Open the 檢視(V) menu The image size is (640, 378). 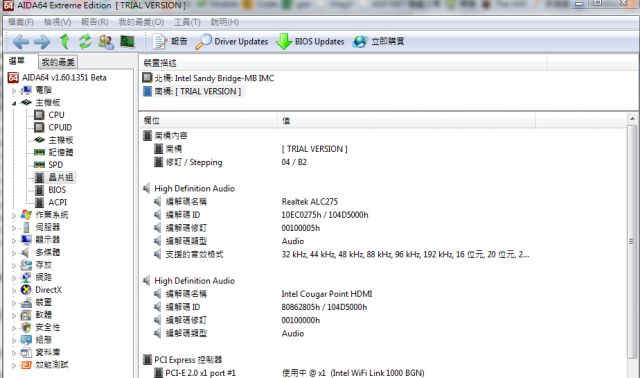click(x=57, y=22)
